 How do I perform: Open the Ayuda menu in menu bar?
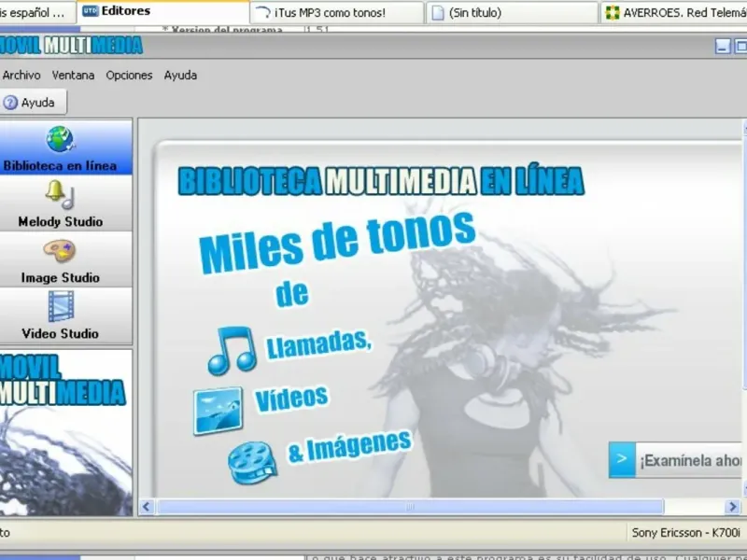180,76
